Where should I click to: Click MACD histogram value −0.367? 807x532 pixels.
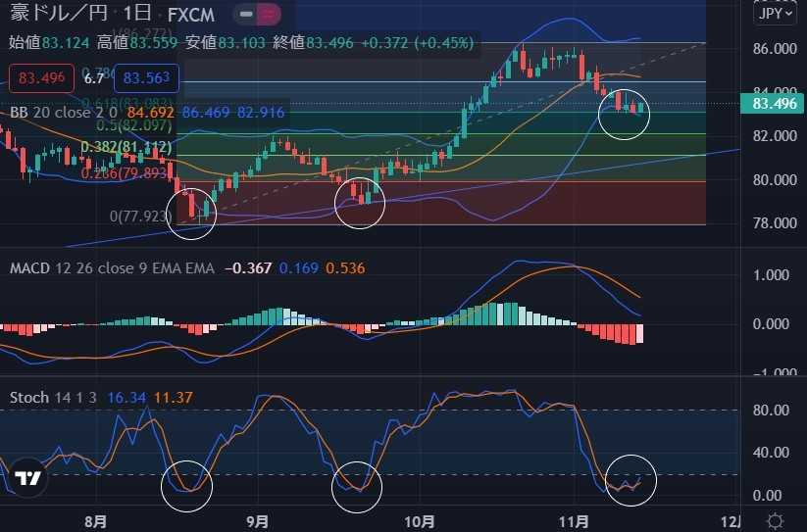248,267
